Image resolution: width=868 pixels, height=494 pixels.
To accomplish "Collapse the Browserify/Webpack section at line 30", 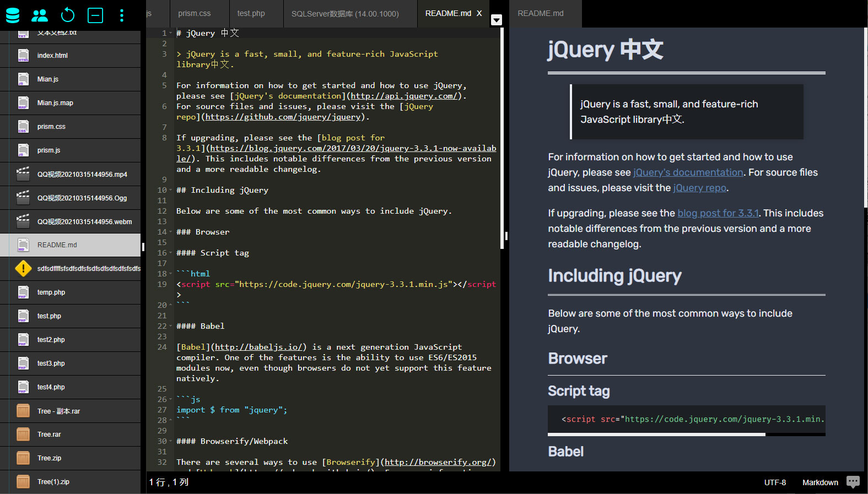I will 171,442.
